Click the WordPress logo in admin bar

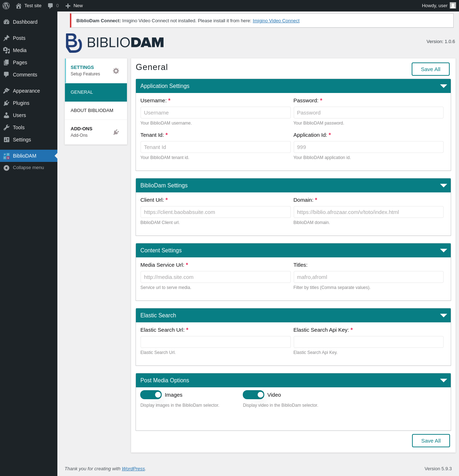click(x=6, y=6)
